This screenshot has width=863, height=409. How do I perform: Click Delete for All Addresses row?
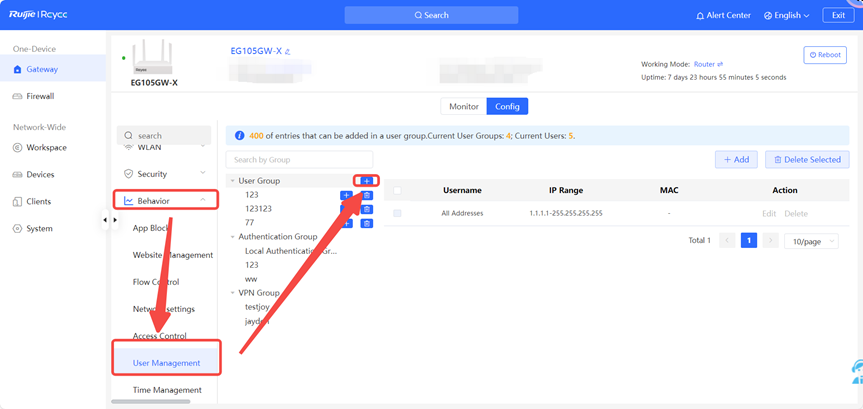(796, 214)
